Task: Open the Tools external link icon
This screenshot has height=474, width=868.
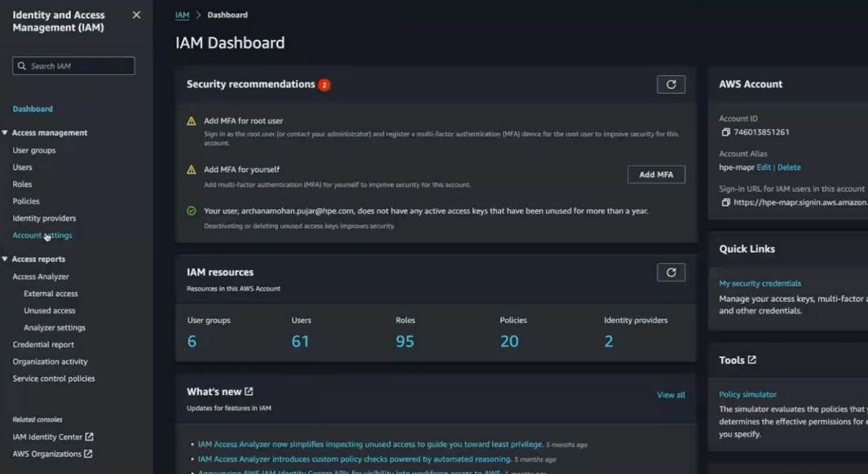Action: [x=751, y=360]
